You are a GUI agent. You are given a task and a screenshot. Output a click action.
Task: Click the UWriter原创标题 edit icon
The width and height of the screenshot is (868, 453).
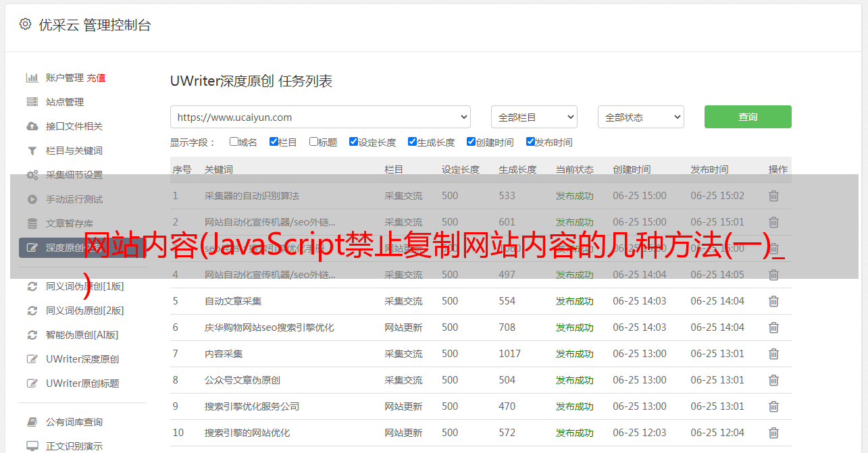coord(32,383)
